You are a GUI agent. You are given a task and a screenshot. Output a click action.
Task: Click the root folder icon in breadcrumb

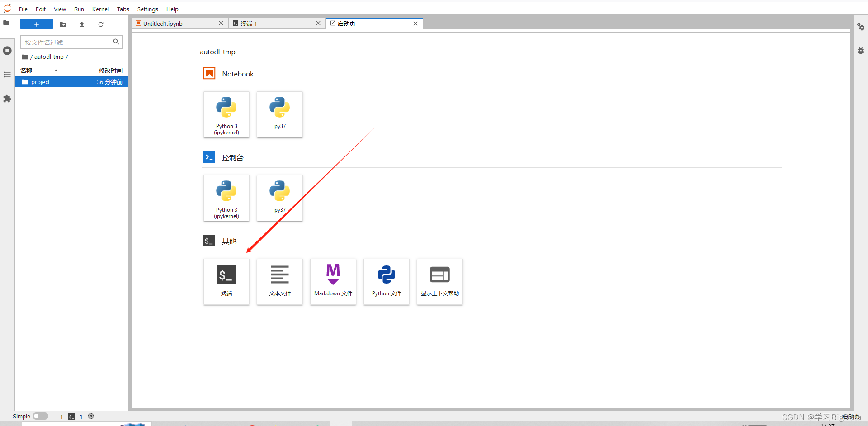[x=25, y=57]
